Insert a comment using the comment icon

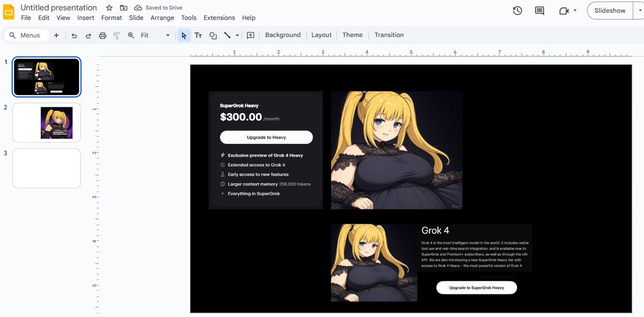point(250,35)
